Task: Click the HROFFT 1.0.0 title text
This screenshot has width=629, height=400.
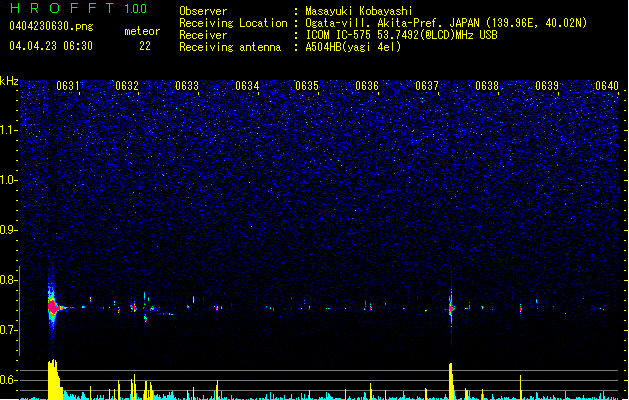Action: pos(78,8)
